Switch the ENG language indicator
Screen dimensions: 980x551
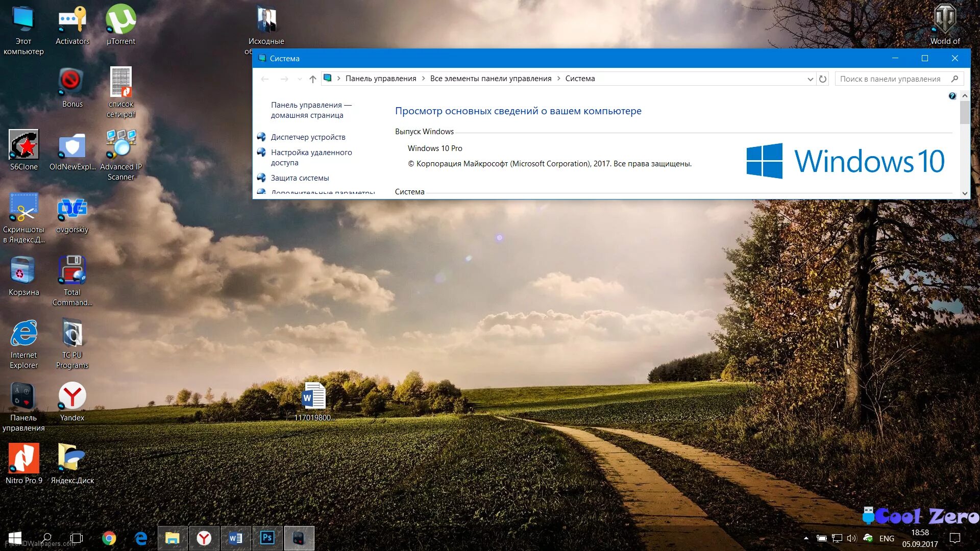pyautogui.click(x=887, y=538)
